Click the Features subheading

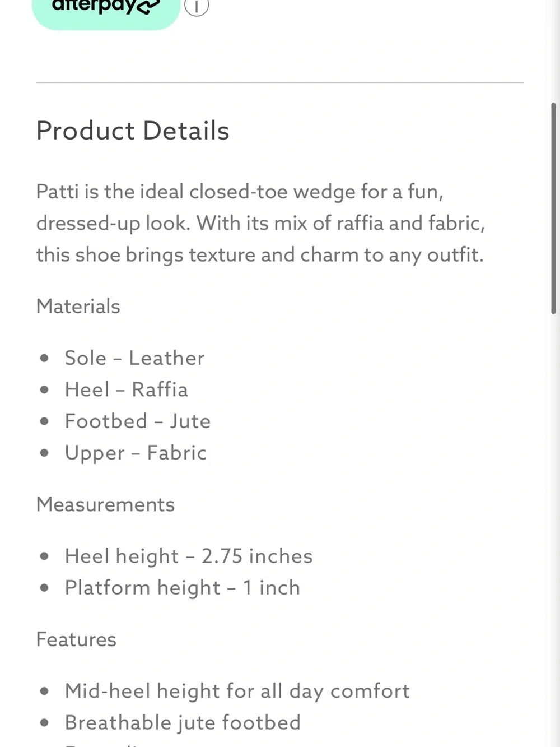point(76,639)
